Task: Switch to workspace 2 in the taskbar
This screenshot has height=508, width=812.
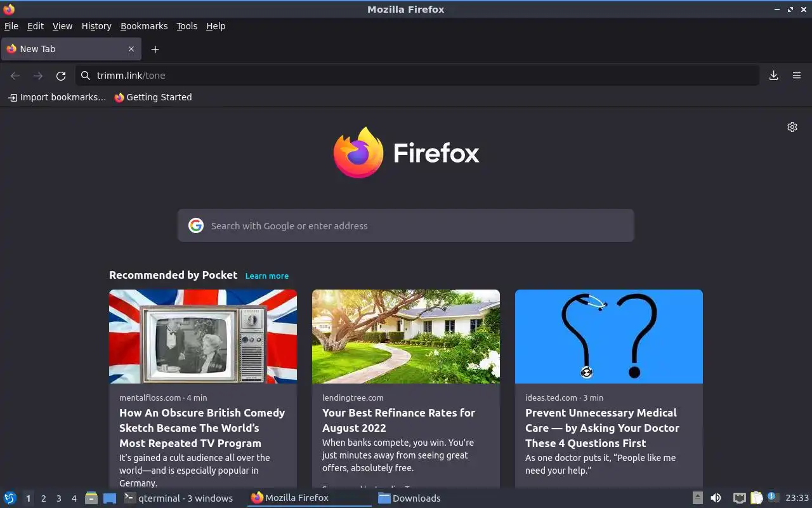Action: pos(43,498)
